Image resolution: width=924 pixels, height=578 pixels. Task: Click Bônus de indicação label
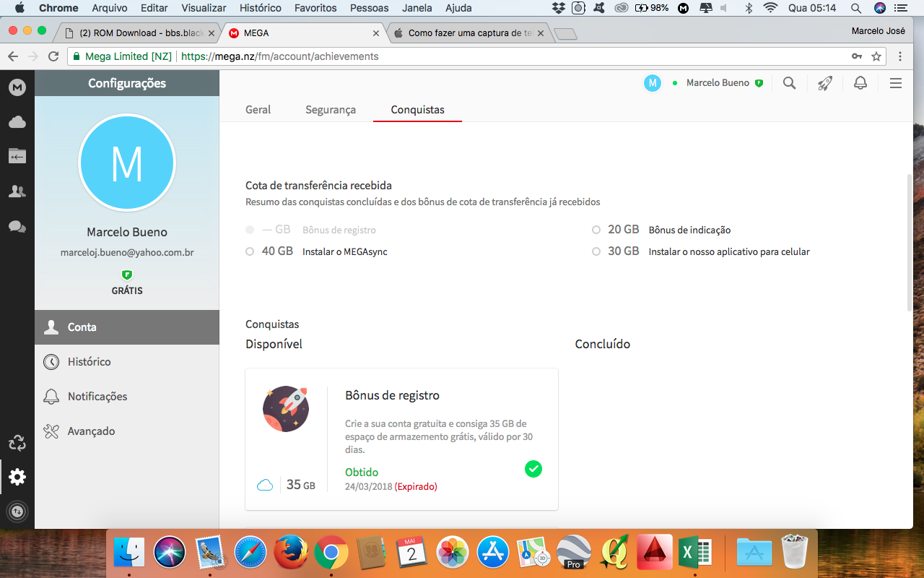click(x=689, y=230)
